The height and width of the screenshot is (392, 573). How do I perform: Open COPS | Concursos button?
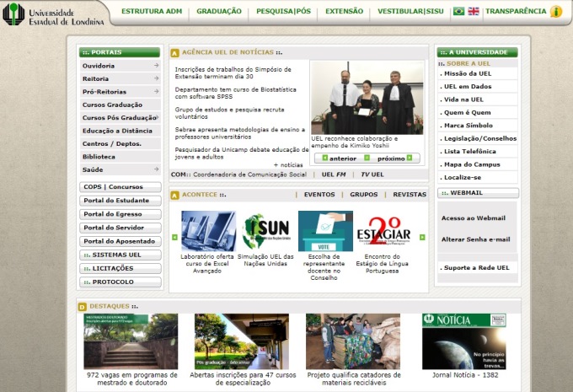click(120, 187)
